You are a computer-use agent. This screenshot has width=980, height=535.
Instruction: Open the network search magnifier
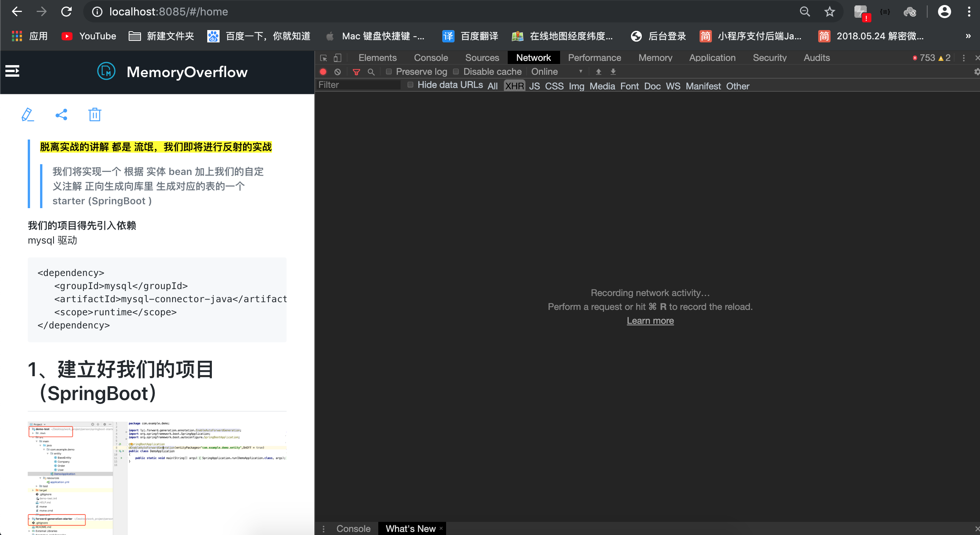pyautogui.click(x=371, y=72)
